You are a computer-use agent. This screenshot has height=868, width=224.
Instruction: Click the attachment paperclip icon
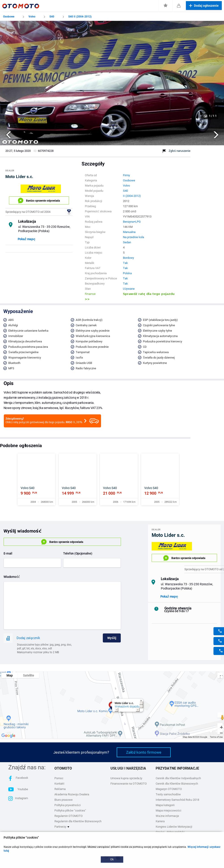point(8,638)
